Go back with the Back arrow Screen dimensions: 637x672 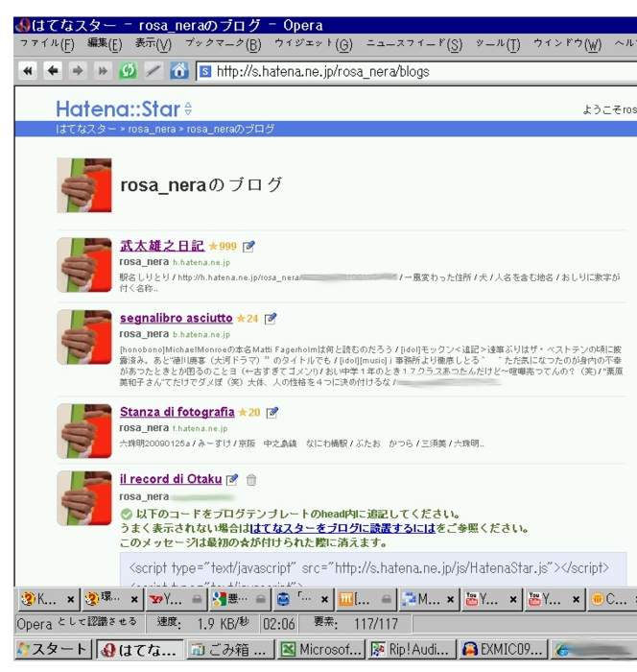tap(53, 71)
